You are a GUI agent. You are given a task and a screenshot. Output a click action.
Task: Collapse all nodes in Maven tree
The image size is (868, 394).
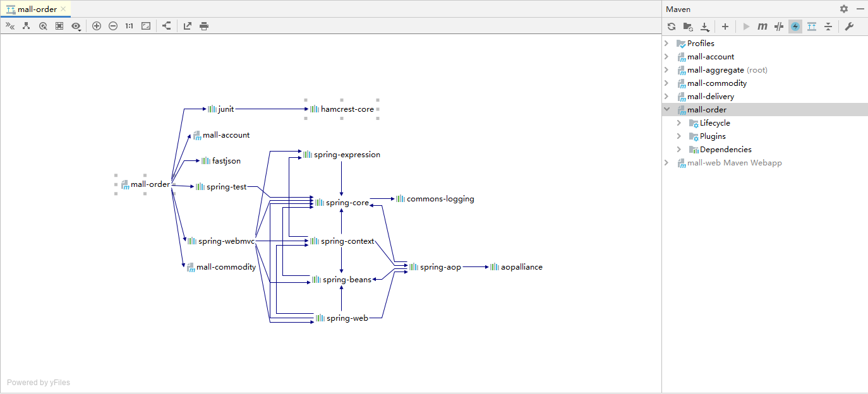pyautogui.click(x=828, y=27)
